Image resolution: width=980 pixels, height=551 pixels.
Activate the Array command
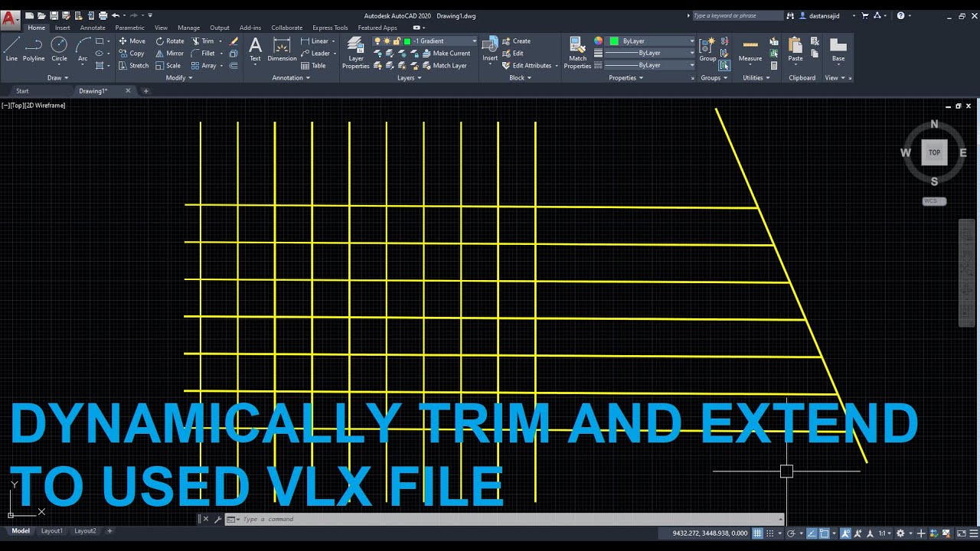[204, 66]
